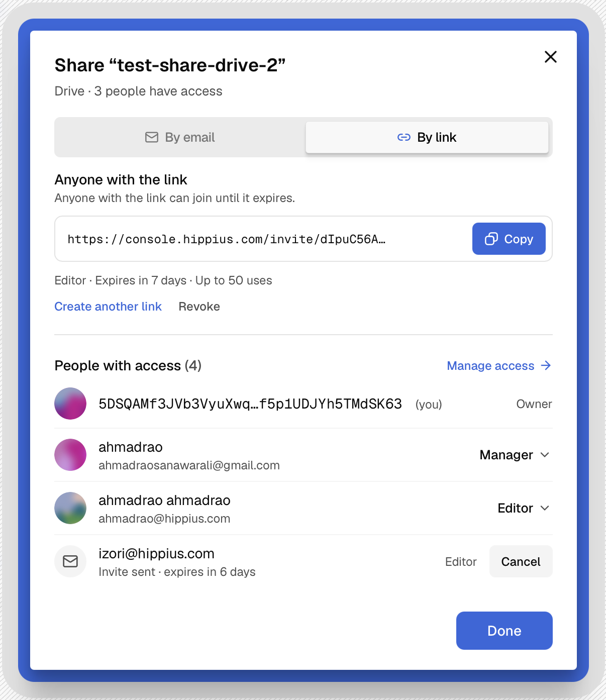Click the owner's avatar for 5DSQAMf3JVb3VyuXwq

70,404
